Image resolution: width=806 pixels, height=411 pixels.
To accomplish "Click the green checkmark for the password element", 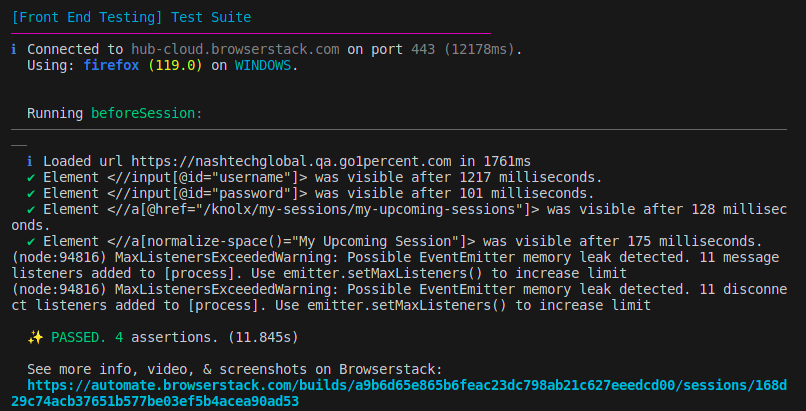I will (x=31, y=193).
